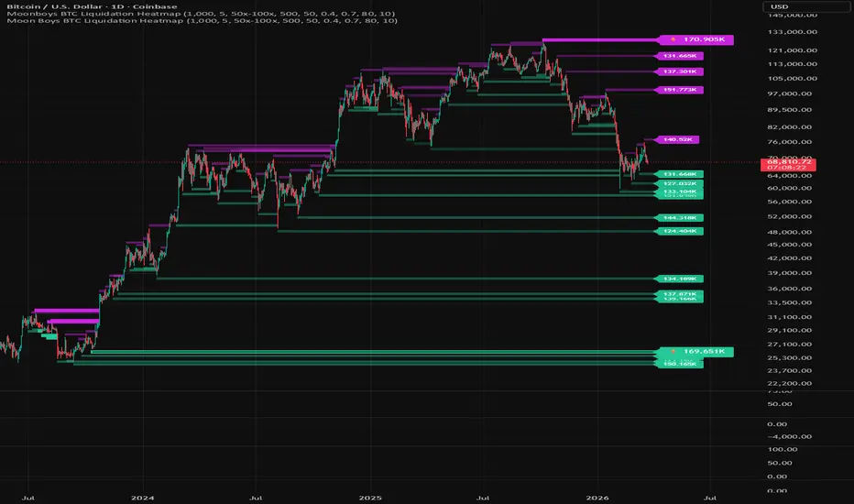The height and width of the screenshot is (504, 854).
Task: Click the purple 170.905K liquidation label
Action: point(696,39)
